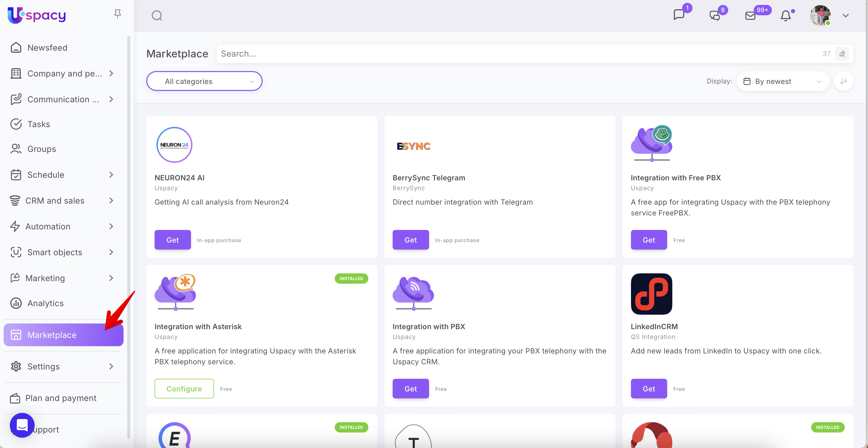
Task: Open chat messages icon with badge 1
Action: (x=679, y=15)
